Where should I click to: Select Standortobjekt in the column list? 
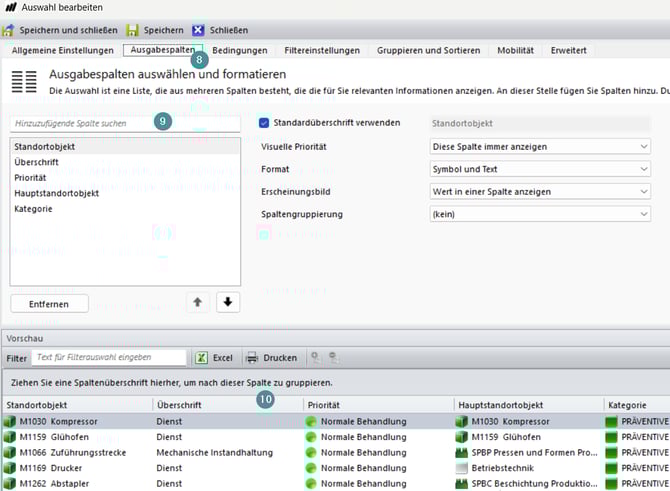click(124, 147)
